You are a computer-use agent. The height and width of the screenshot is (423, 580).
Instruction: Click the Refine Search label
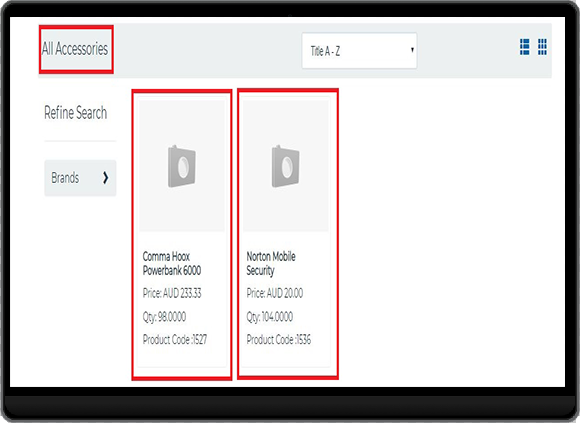point(75,112)
